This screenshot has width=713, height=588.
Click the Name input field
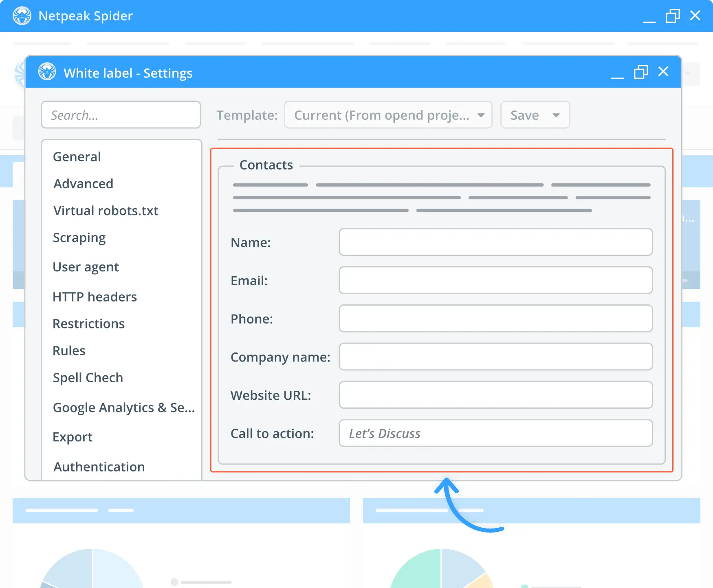(495, 242)
